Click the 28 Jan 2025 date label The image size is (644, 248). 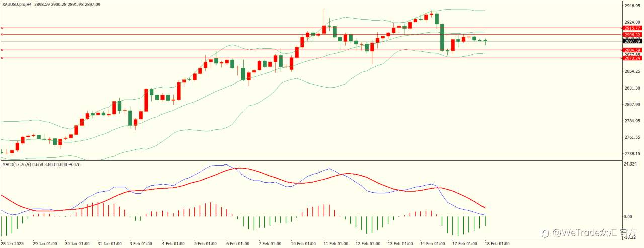(12, 244)
